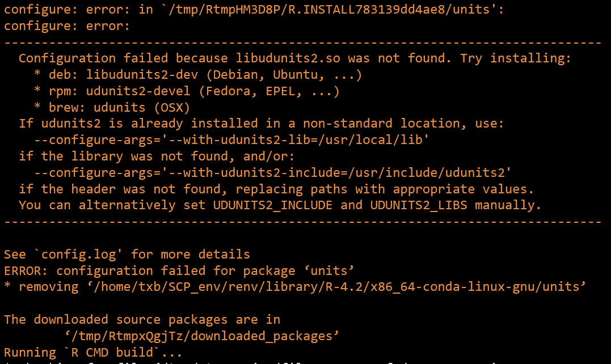The image size is (611, 364).
Task: Click the 'UDUNITS2_LIBS' variable name
Action: (420, 205)
